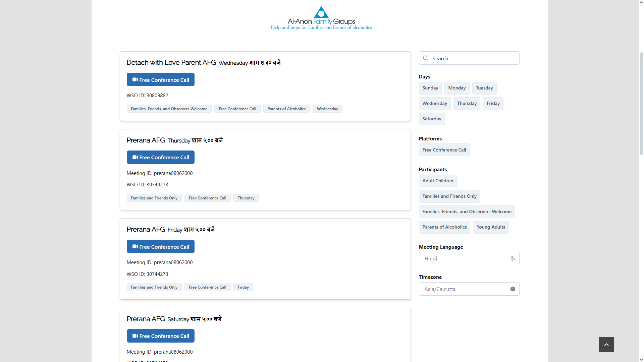Join Prerana AFG Friday Free Conference Call
This screenshot has width=644, height=362.
coord(160,247)
